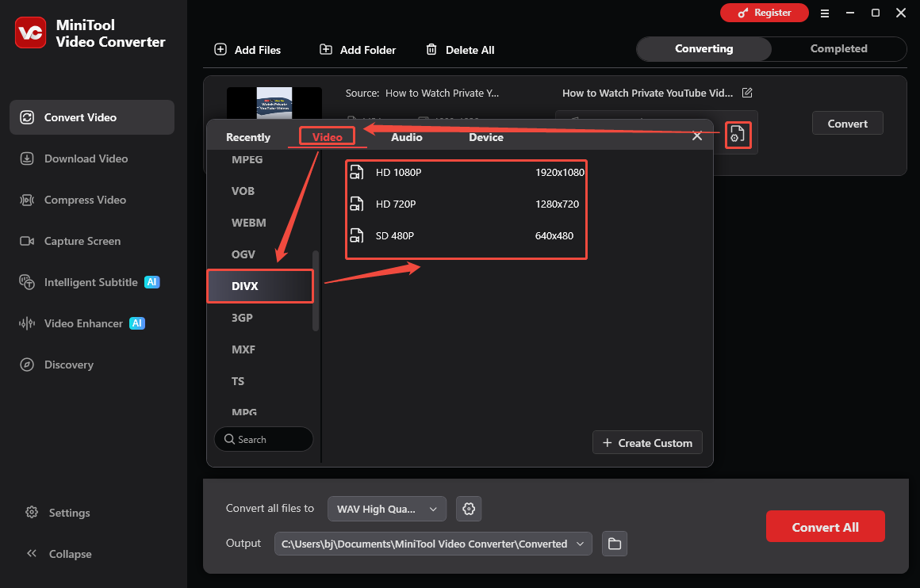Switch to the Converting tab
The image size is (920, 588).
(704, 48)
